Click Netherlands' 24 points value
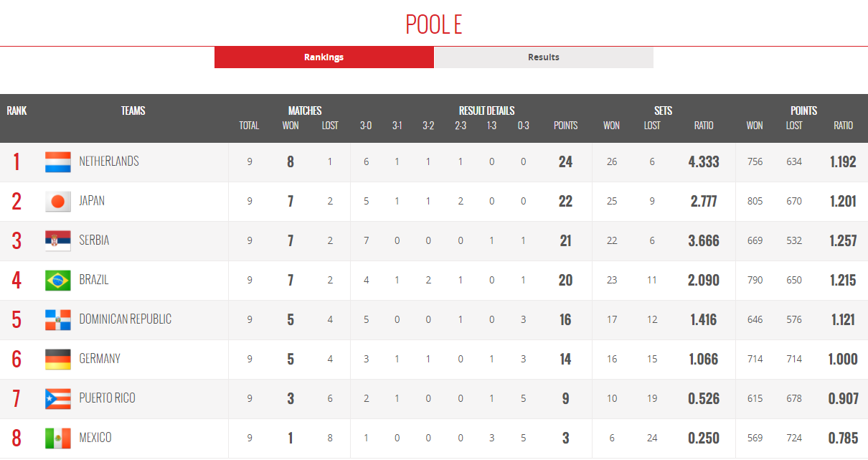The image size is (868, 460). (565, 161)
